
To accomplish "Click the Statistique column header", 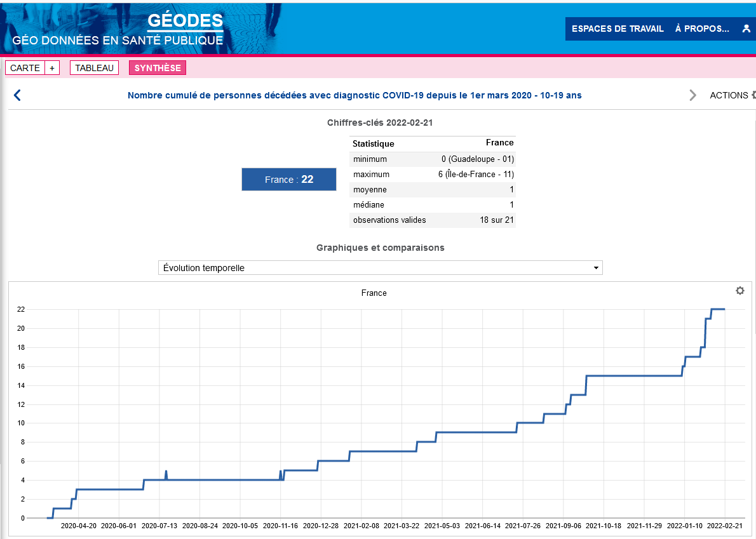I will tap(373, 143).
